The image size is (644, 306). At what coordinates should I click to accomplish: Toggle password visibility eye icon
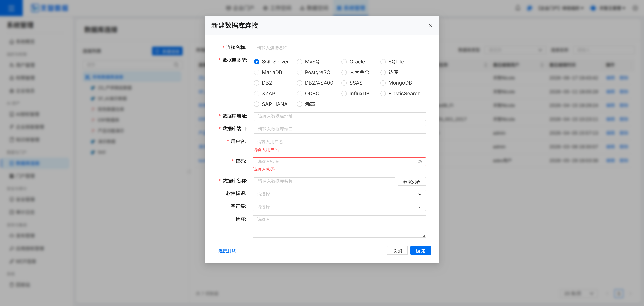[x=420, y=162]
